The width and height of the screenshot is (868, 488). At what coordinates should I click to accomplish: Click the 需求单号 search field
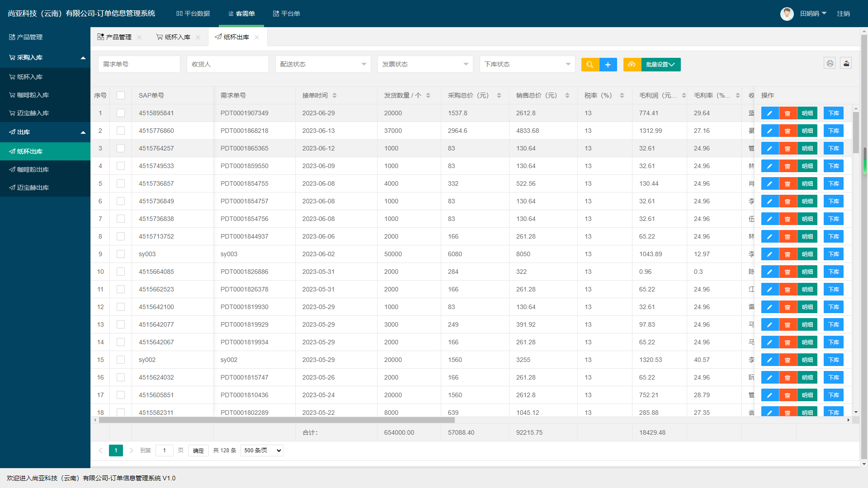coord(139,64)
